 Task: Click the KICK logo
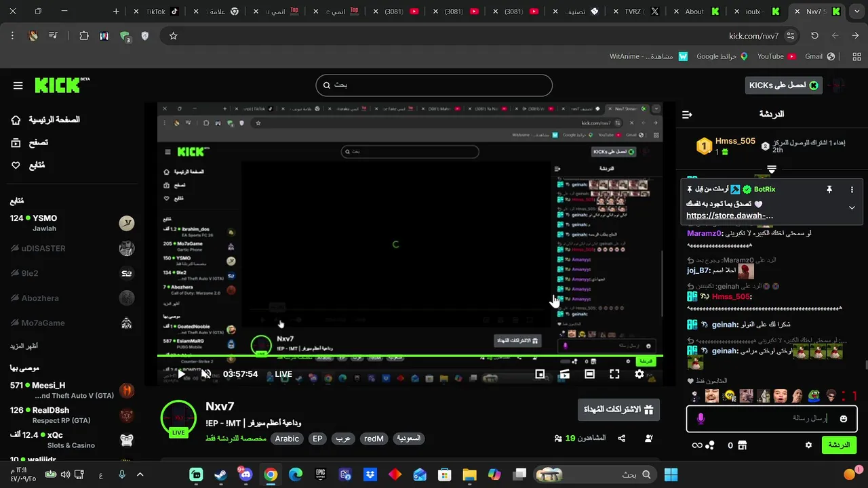(62, 85)
